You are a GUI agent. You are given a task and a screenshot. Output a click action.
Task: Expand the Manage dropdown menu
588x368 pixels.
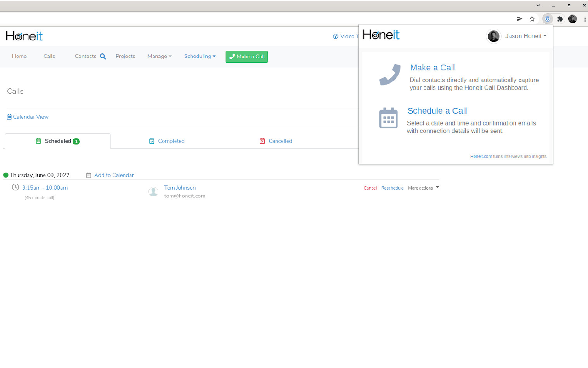pyautogui.click(x=159, y=56)
